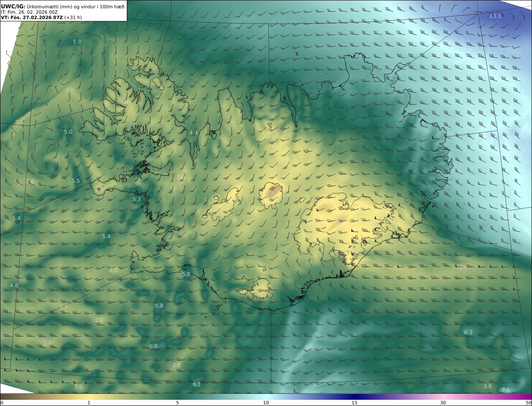The height and width of the screenshot is (406, 532).
Task: Click the 4.8 value label on the map
Action: pyautogui.click(x=14, y=286)
